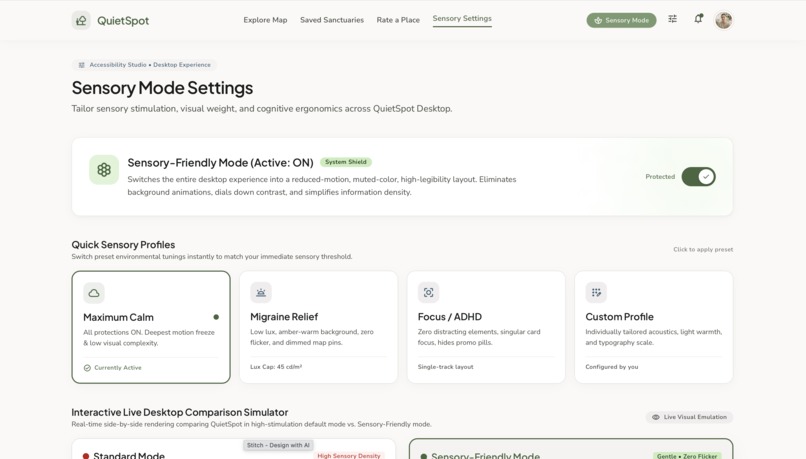Apply the Migraine Relief profile
This screenshot has height=459, width=806.
click(x=319, y=327)
